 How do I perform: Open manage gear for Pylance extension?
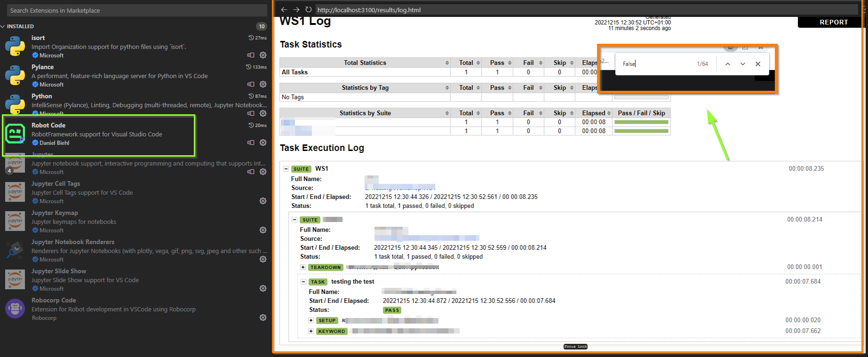pos(263,84)
